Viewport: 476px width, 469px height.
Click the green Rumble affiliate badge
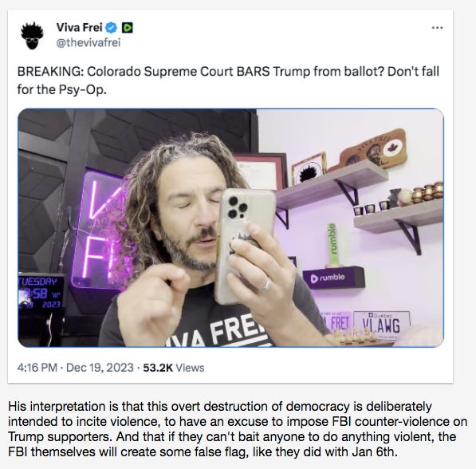[128, 28]
